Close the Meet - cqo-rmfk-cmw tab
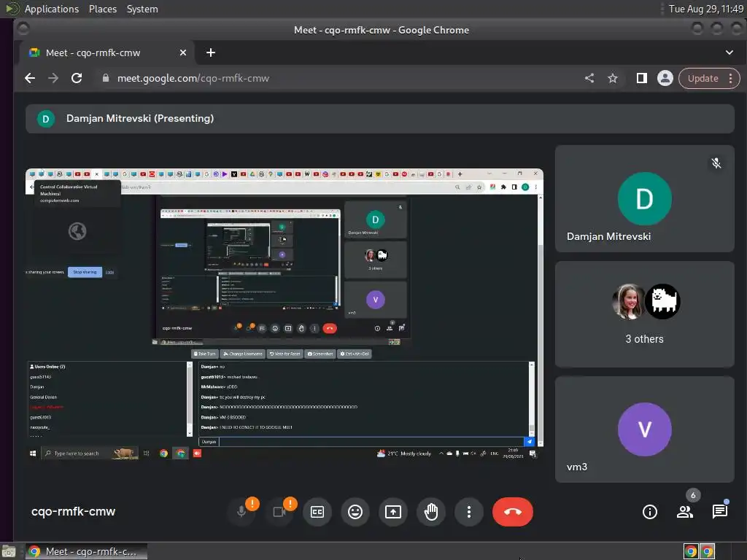Screen dimensions: 747x560 pyautogui.click(x=183, y=52)
